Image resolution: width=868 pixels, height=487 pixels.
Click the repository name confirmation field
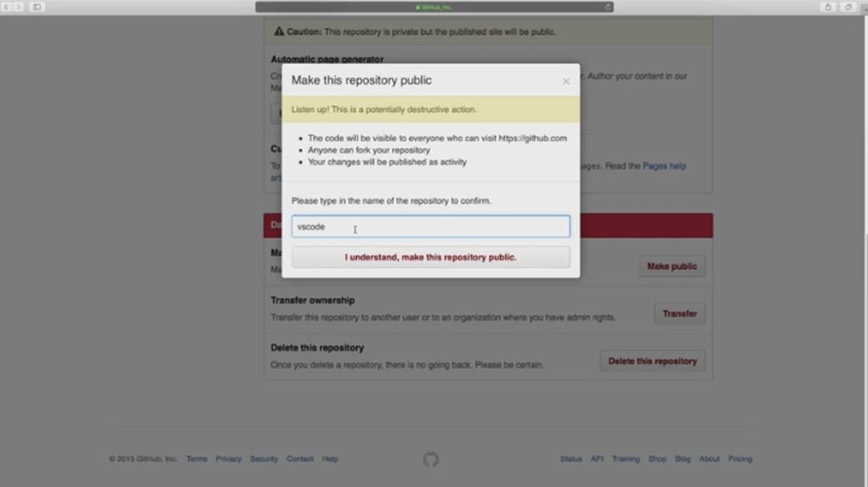click(431, 227)
